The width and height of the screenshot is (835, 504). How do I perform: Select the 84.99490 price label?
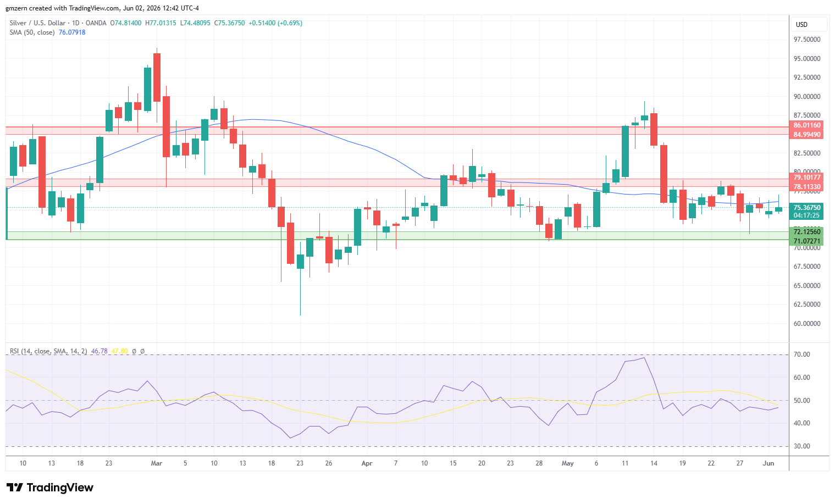(x=807, y=135)
